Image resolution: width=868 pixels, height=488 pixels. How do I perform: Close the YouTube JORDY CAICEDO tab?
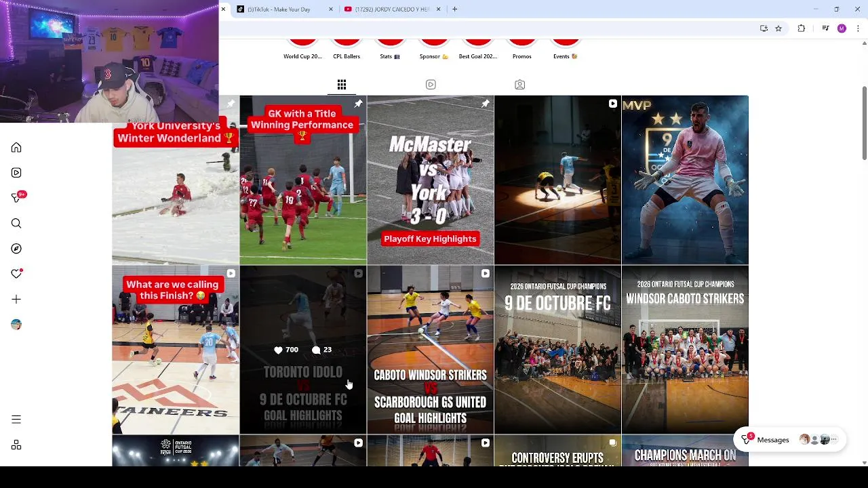coord(438,9)
